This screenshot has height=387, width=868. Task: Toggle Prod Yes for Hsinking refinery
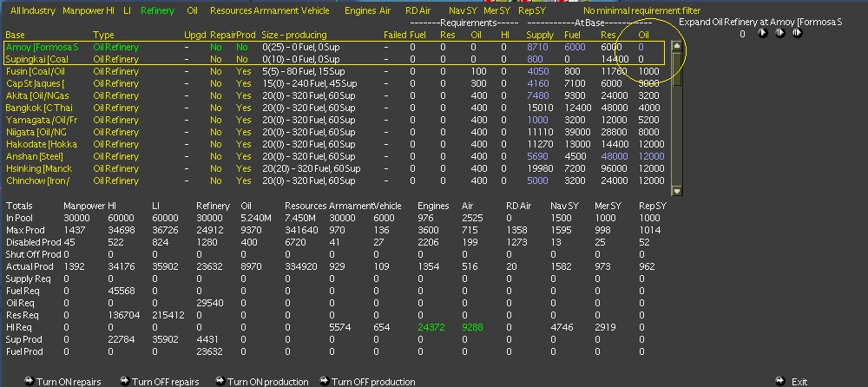[244, 169]
